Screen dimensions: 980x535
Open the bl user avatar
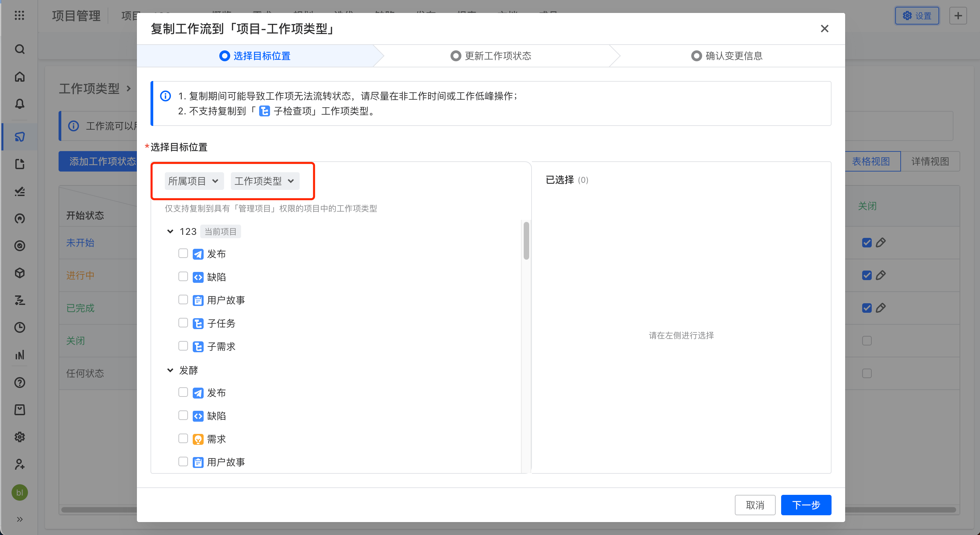tap(20, 492)
